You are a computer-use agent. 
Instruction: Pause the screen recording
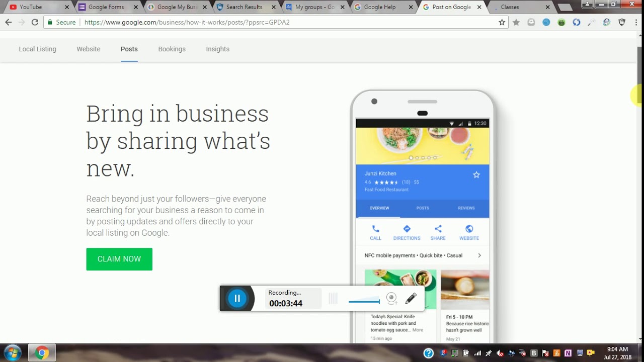237,298
